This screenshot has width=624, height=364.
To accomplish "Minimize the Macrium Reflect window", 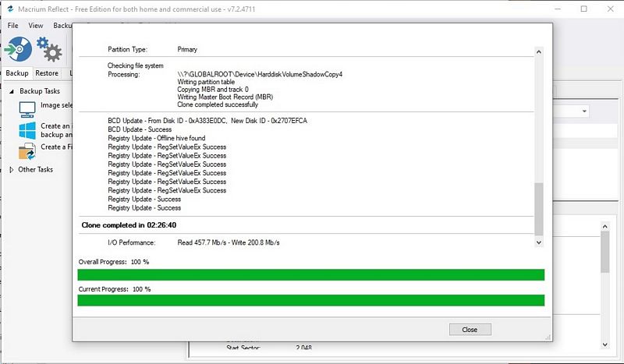I will 558,9.
